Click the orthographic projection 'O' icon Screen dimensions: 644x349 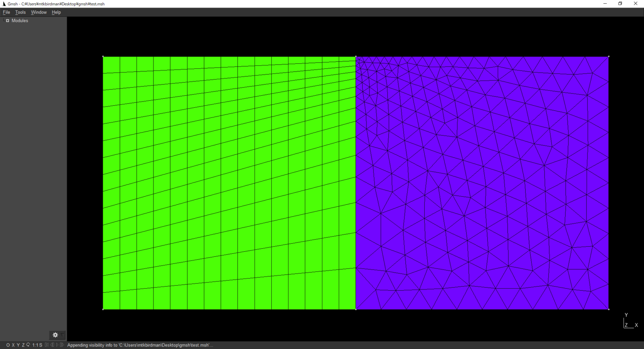coord(8,345)
